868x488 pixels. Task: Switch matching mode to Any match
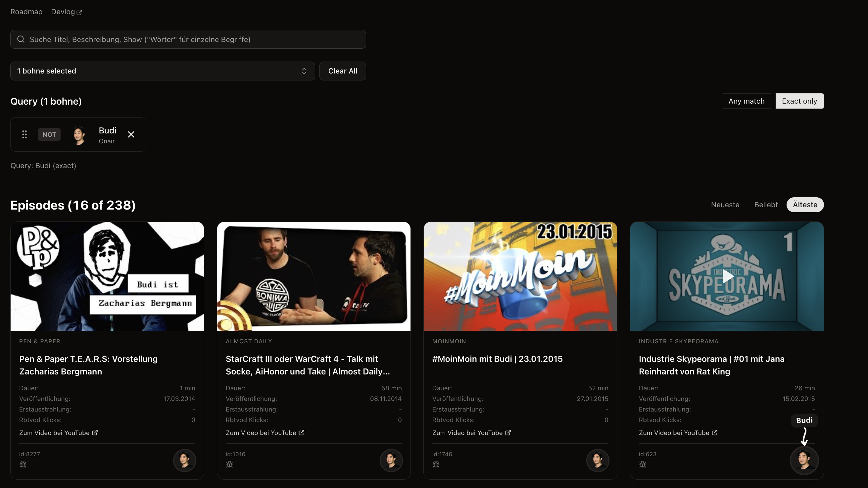point(746,101)
